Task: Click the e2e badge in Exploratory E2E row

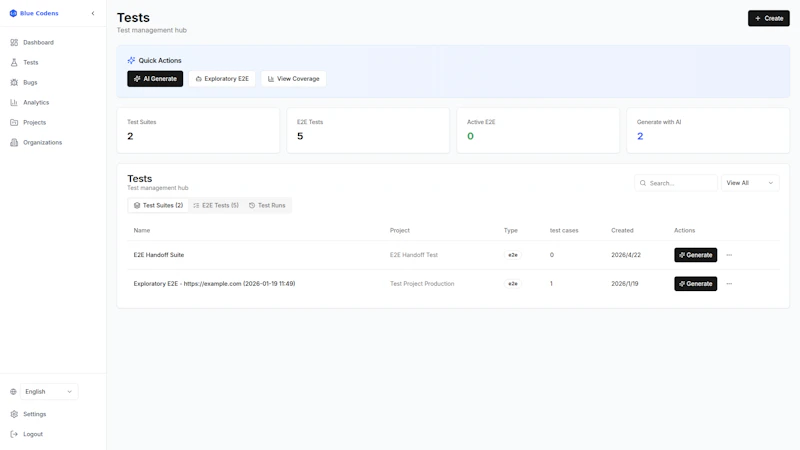Action: 513,284
